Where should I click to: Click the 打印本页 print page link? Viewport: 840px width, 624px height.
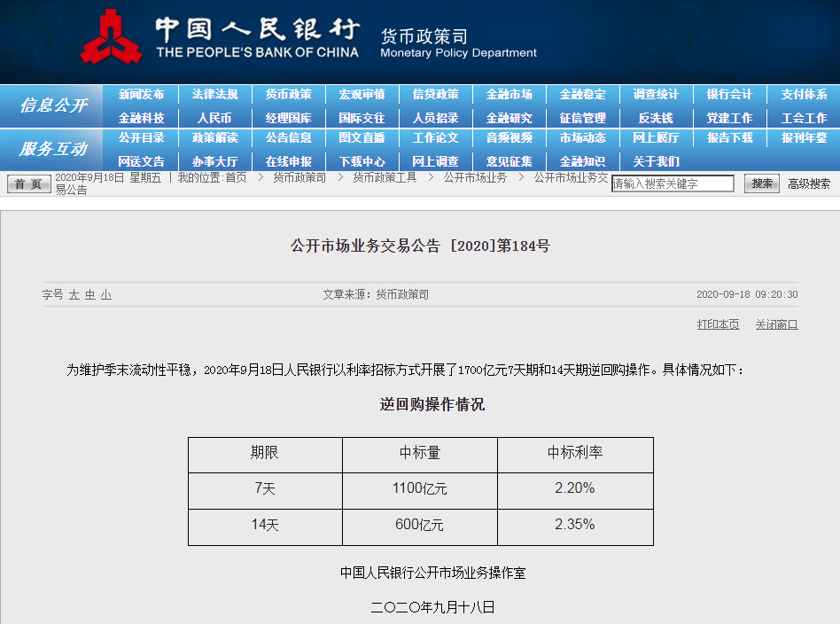click(718, 324)
